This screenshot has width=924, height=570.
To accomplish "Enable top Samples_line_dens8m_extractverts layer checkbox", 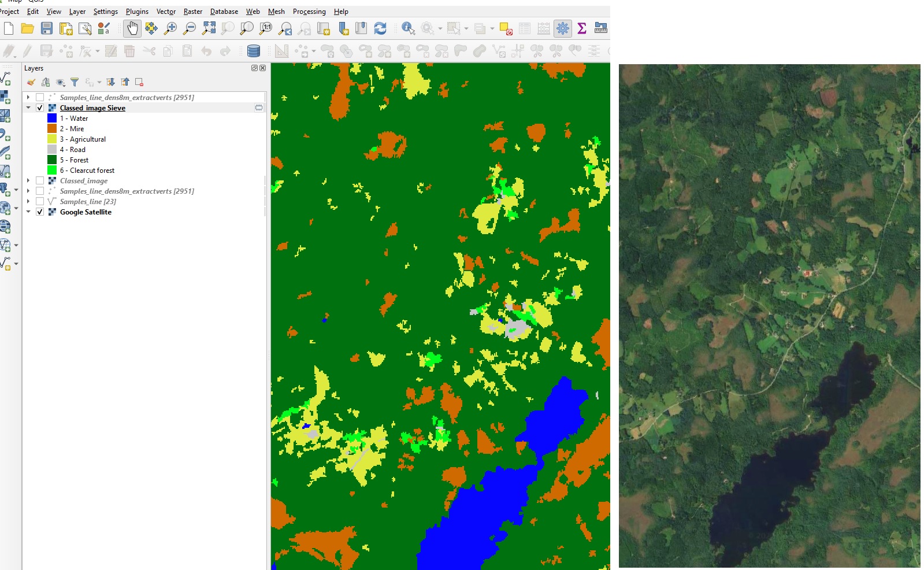I will pyautogui.click(x=40, y=97).
